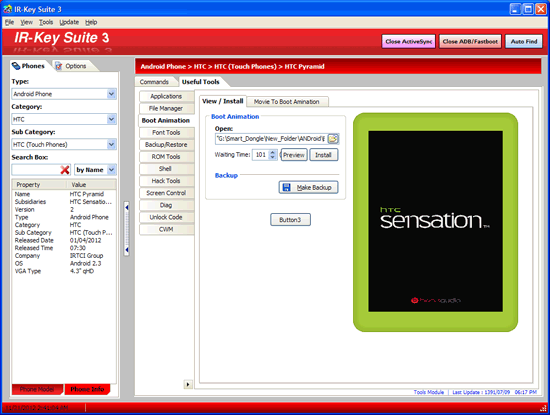Viewport: 550px width, 415px height.
Task: Switch to the Phone Info bottom tab
Action: coord(87,389)
